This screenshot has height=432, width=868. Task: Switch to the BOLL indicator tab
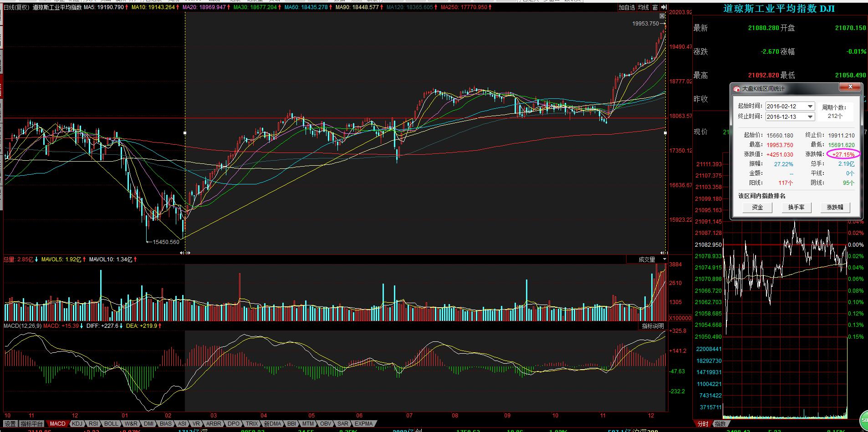click(111, 424)
